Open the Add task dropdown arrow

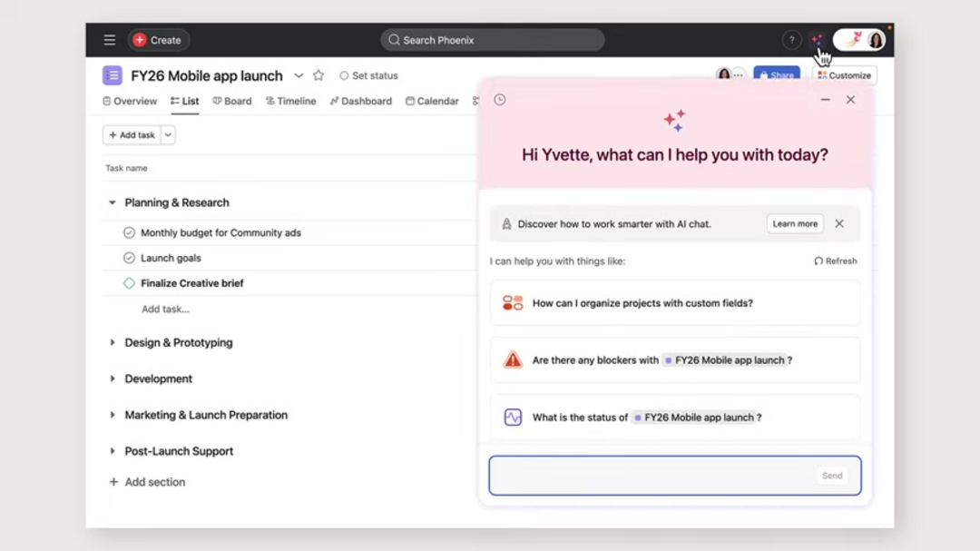tap(166, 134)
